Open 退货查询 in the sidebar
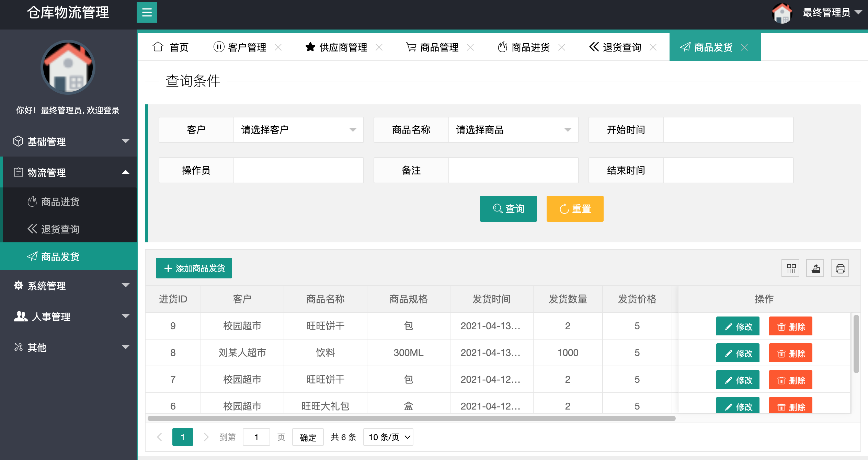 [x=68, y=229]
